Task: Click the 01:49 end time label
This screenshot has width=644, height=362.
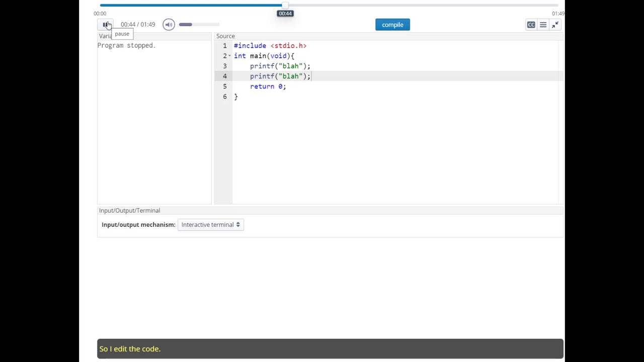Action: click(557, 14)
